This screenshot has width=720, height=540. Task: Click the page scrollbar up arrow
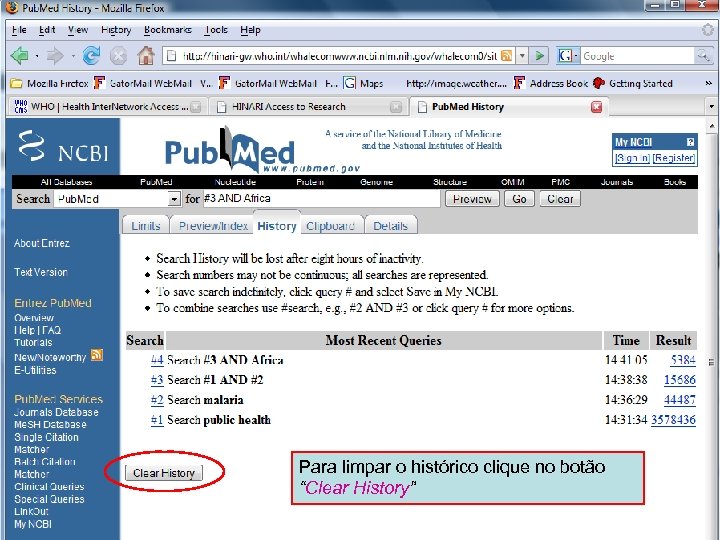(712, 126)
